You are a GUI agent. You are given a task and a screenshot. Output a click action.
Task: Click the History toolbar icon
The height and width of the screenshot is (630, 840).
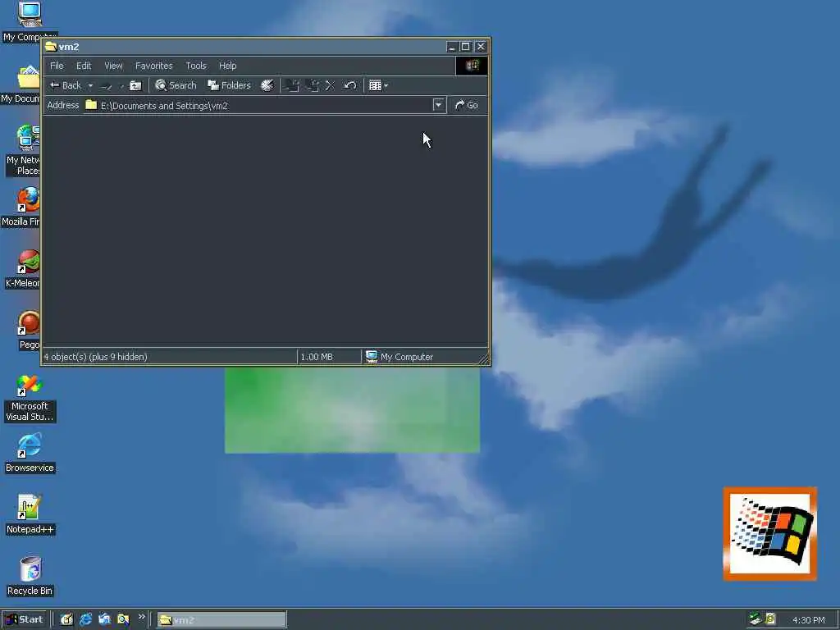click(x=267, y=85)
